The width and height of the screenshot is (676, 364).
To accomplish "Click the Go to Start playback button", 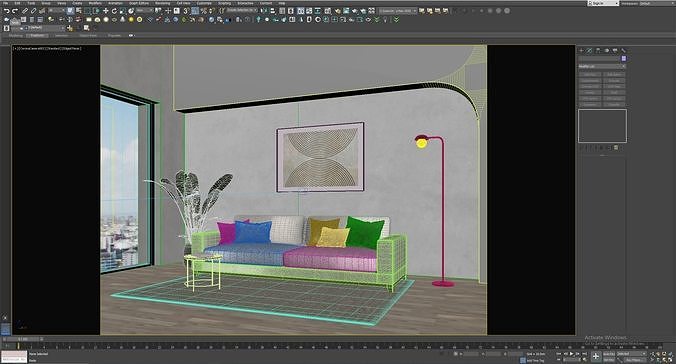I will pos(559,354).
